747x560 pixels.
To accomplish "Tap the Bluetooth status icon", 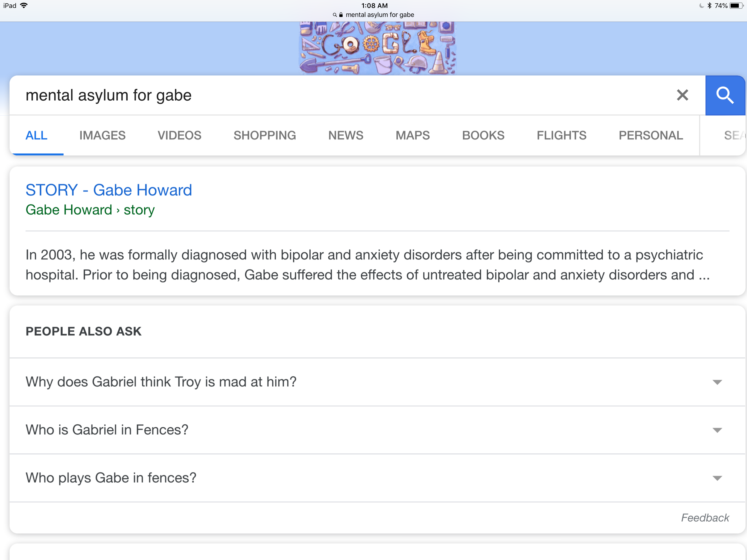I will tap(709, 6).
